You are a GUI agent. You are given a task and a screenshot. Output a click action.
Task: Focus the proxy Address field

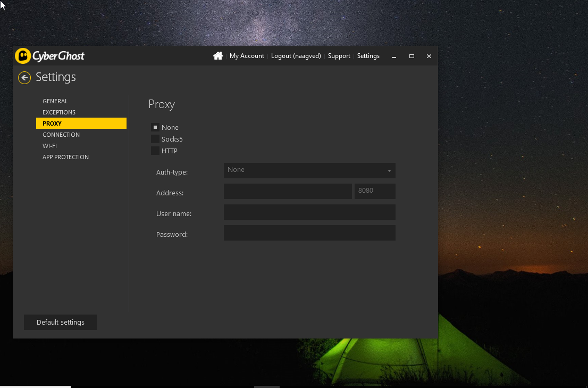click(x=288, y=192)
